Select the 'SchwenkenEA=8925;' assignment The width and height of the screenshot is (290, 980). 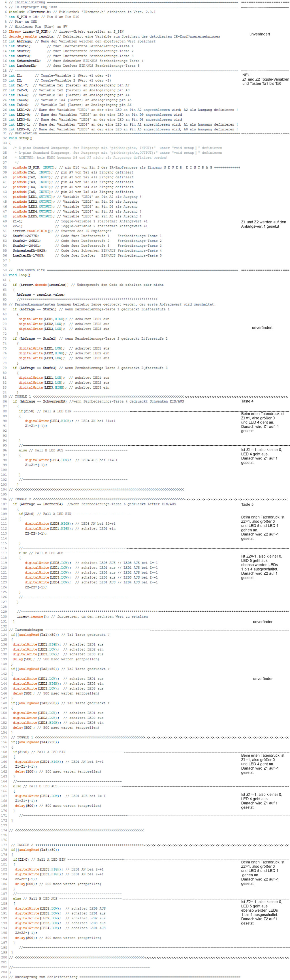point(30,251)
